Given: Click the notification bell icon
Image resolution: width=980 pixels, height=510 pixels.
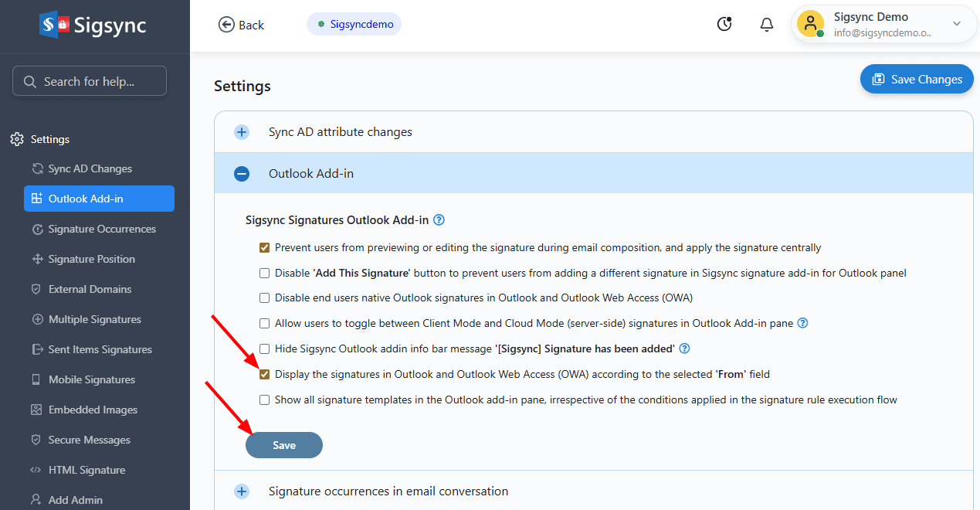Looking at the screenshot, I should click(766, 25).
